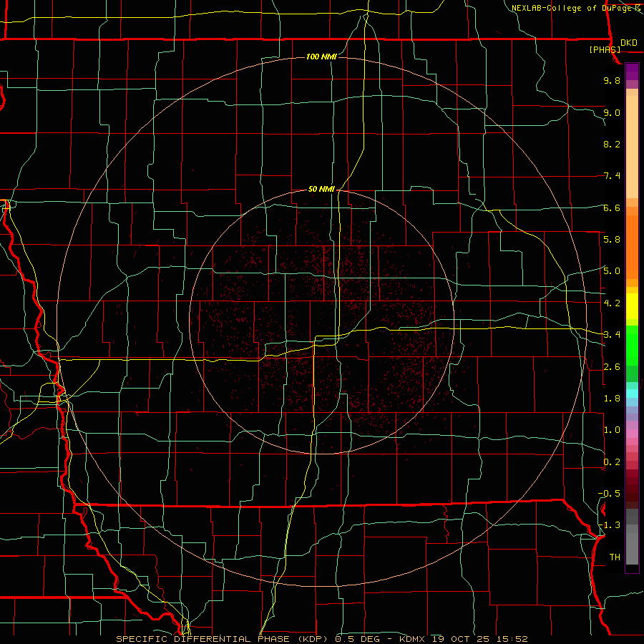Click the 3.4 value on the color scale
Image resolution: width=644 pixels, height=644 pixels.
[x=612, y=334]
